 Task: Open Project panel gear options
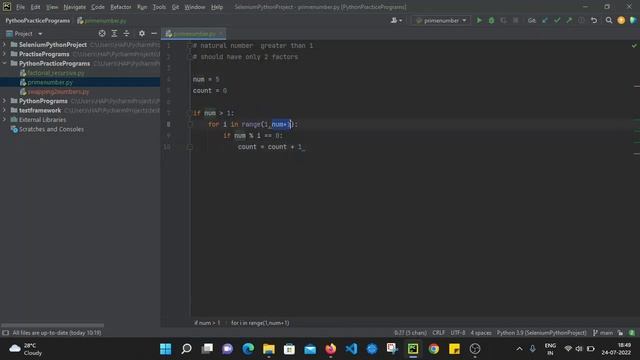click(142, 33)
